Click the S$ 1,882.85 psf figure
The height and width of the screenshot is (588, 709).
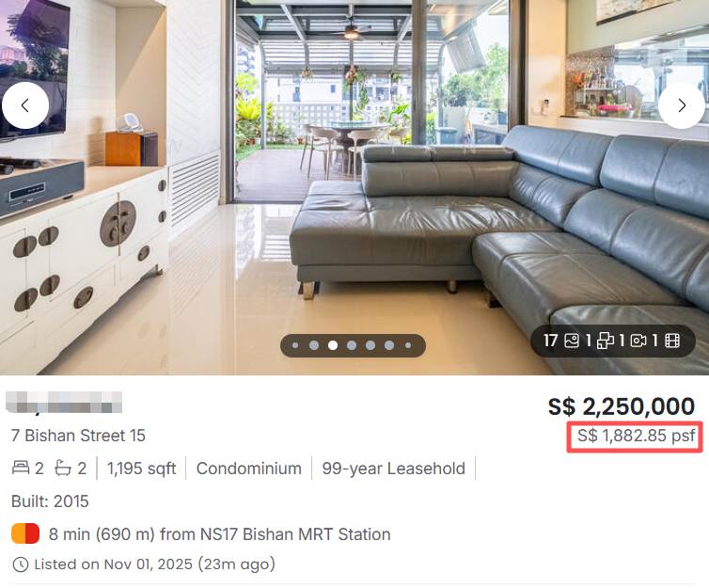click(637, 437)
